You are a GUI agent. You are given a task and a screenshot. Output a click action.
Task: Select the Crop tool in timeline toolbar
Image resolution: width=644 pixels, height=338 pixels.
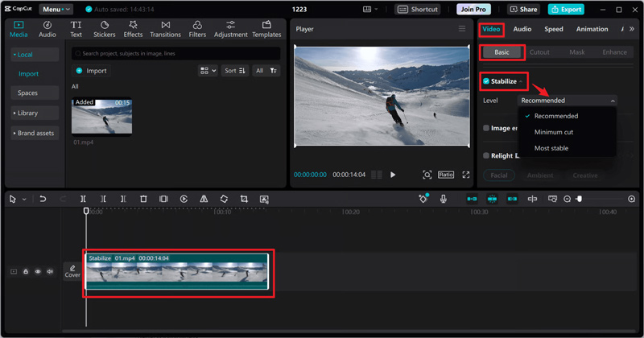click(x=243, y=199)
